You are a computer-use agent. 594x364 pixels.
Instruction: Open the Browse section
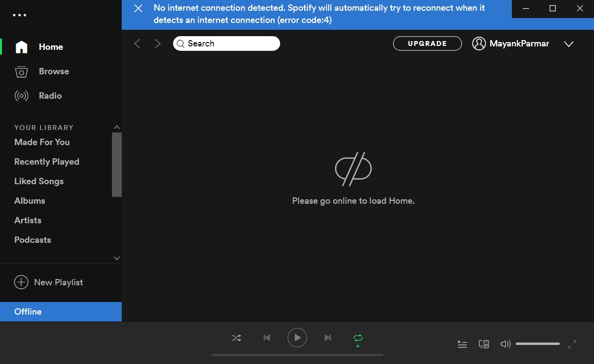pos(54,71)
